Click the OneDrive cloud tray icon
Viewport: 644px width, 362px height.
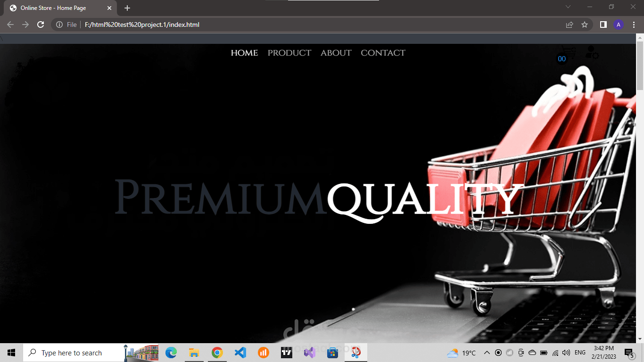(x=532, y=353)
